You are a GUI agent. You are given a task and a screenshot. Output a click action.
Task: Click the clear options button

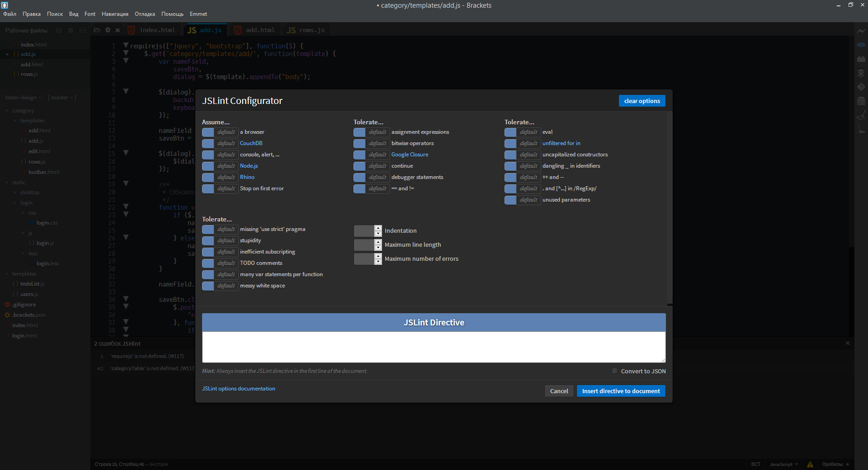(642, 101)
